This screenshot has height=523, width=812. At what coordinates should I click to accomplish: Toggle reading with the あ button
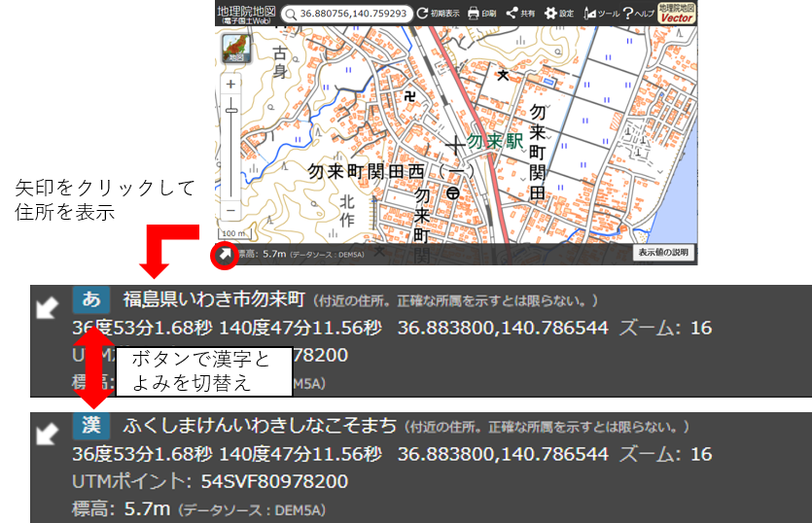click(91, 299)
